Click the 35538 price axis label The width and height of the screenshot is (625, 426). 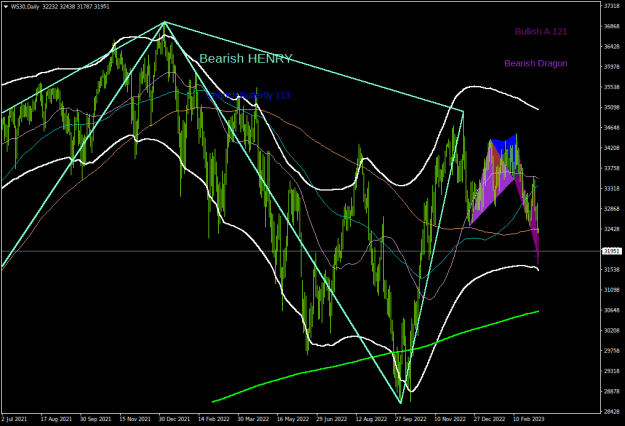point(611,87)
